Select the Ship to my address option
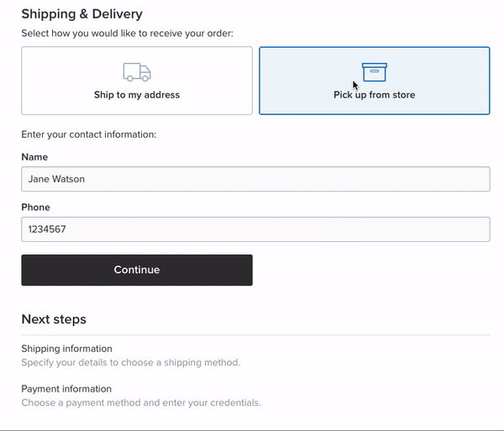Image resolution: width=504 pixels, height=431 pixels. pyautogui.click(x=137, y=81)
